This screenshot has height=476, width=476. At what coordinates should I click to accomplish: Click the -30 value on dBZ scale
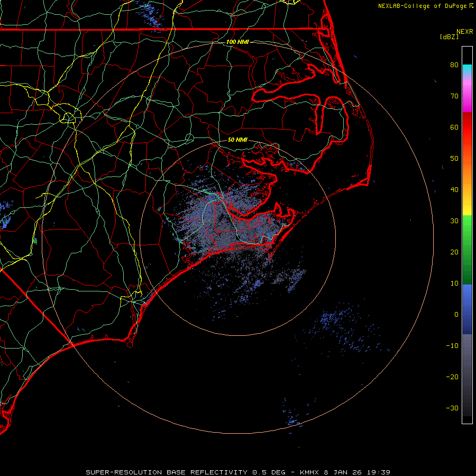[452, 408]
